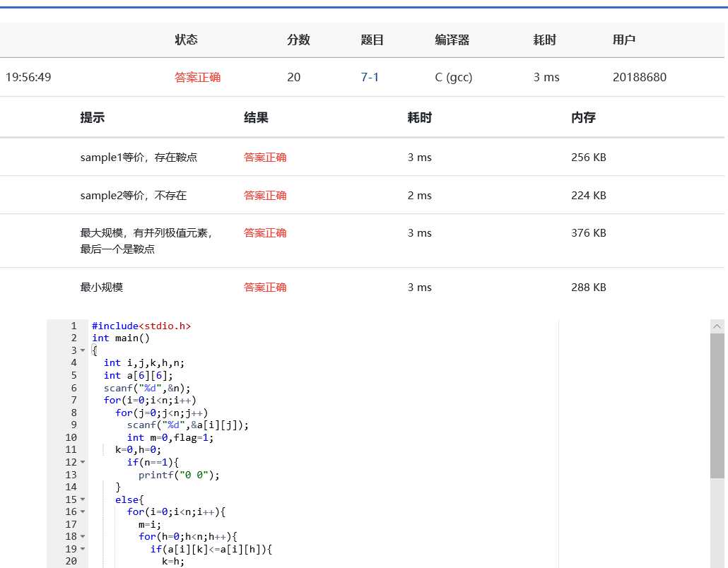
Task: Click the code editor vertical scrollbar thumb
Action: tap(717, 406)
